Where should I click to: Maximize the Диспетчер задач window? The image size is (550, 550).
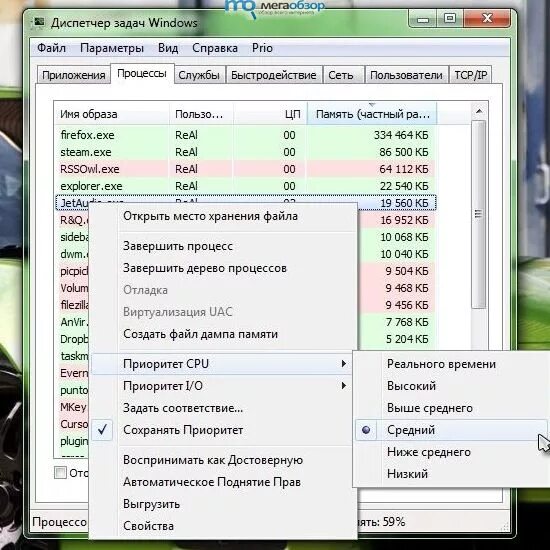point(450,19)
